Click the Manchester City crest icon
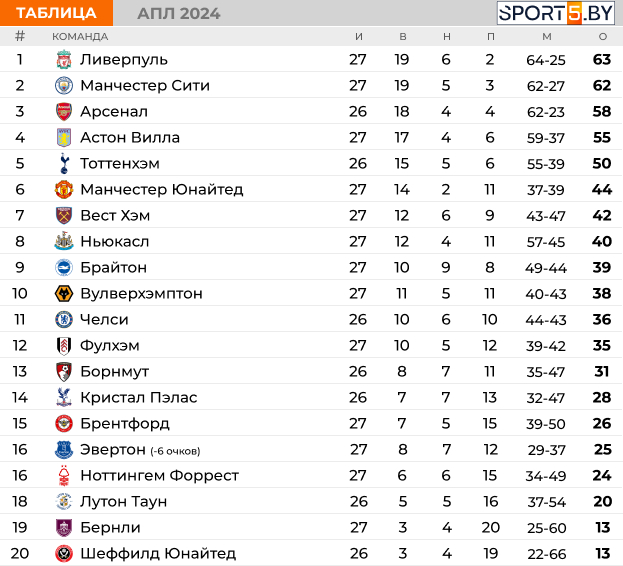623x566 pixels. 64,86
